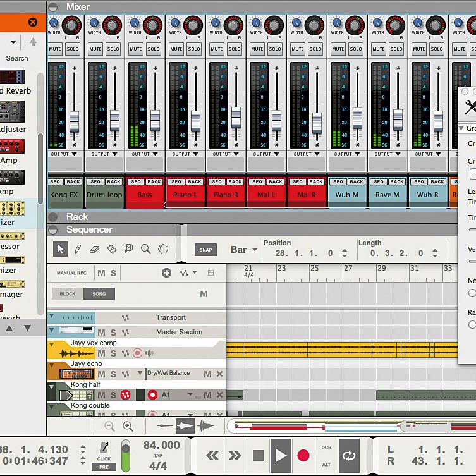Click the Record transport button
Viewport: 476px width, 476px height.
point(303,455)
